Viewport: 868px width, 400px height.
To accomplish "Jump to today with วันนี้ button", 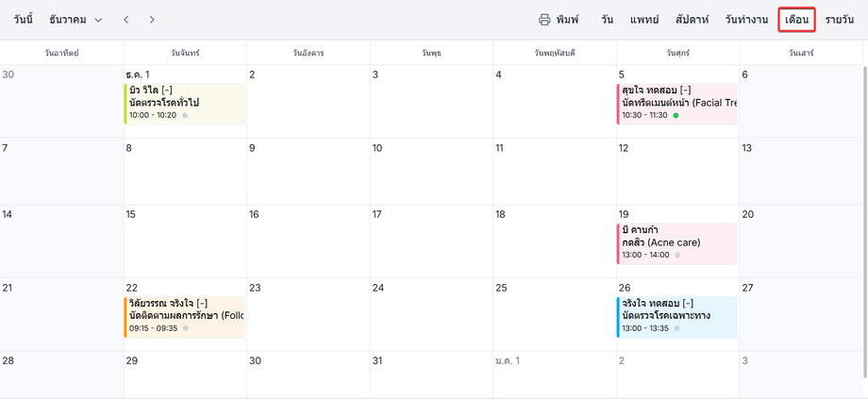I will tap(29, 20).
